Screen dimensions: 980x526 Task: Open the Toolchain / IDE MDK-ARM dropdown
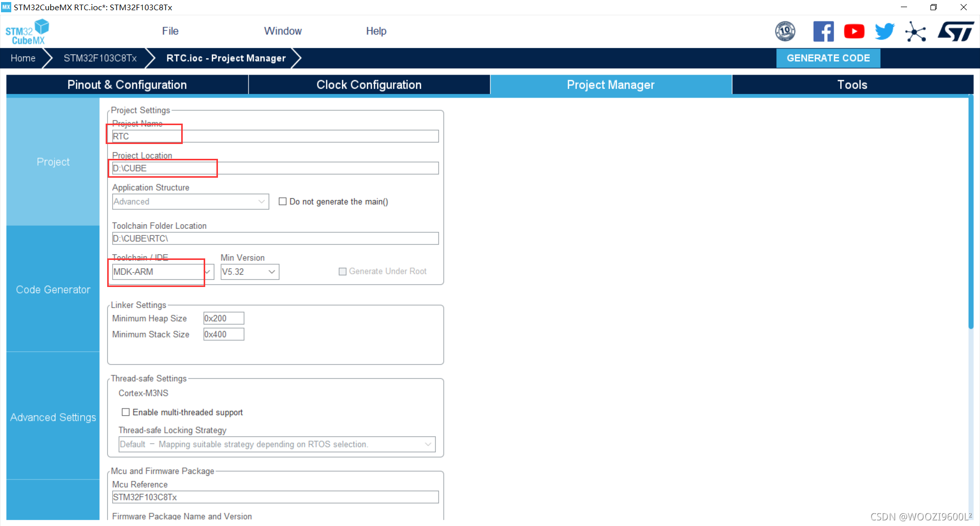point(163,272)
